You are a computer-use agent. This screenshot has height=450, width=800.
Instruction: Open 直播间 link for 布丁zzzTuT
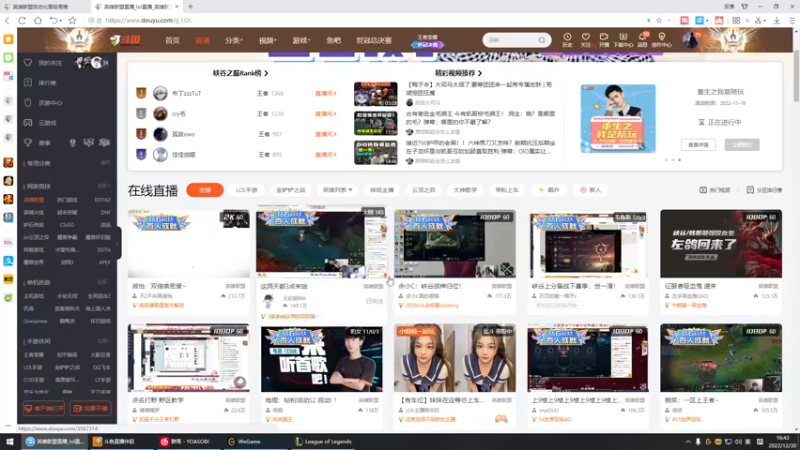(326, 93)
